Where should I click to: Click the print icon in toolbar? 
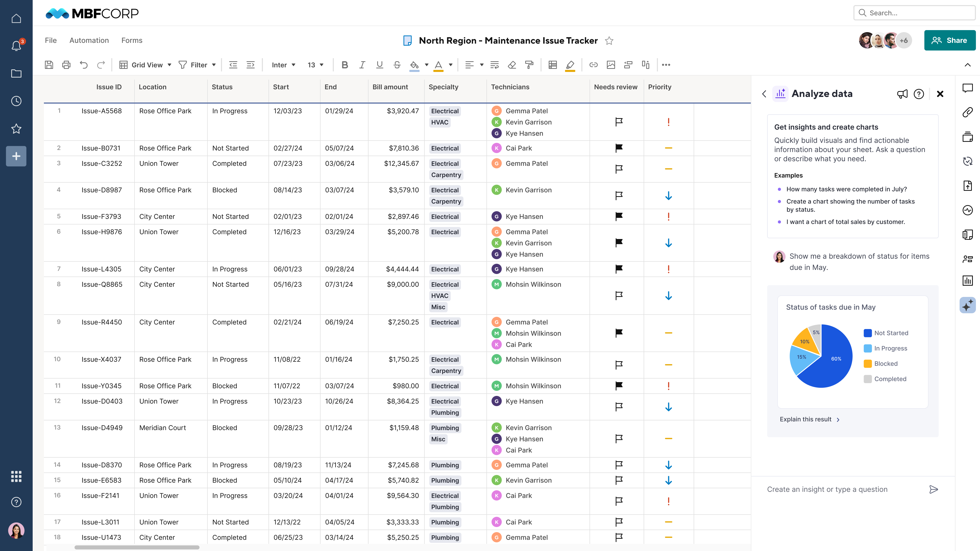66,65
